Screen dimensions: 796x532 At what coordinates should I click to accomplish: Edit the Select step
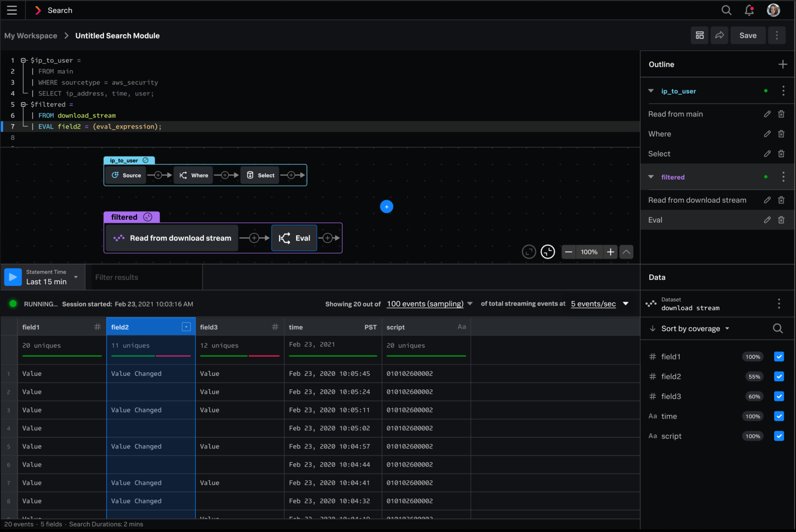pyautogui.click(x=767, y=154)
